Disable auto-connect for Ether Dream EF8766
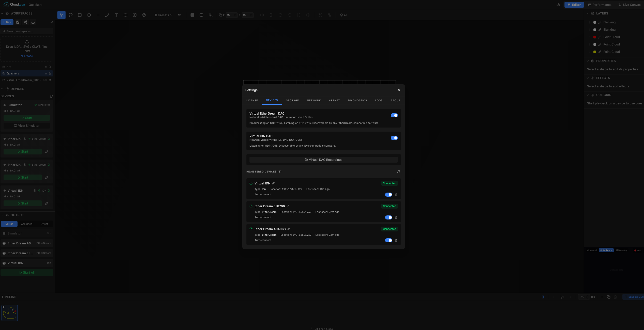The width and height of the screenshot is (644, 330). (x=388, y=217)
